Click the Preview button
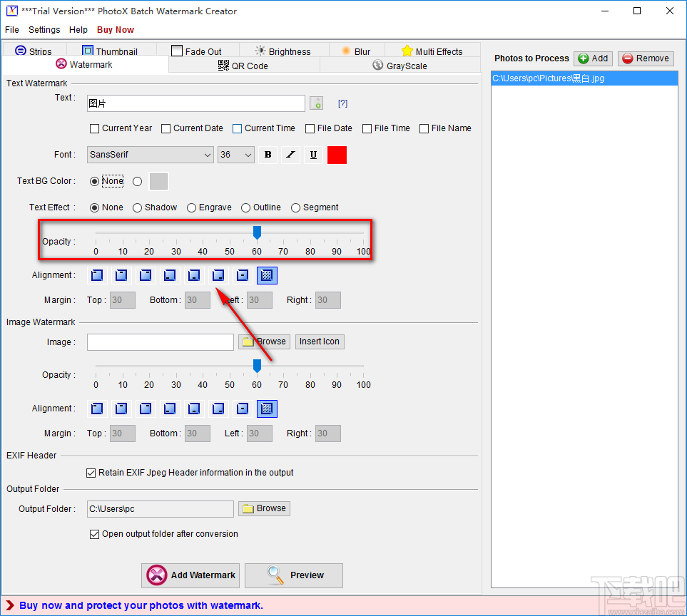Viewport: 687px width, 616px height. [x=294, y=575]
